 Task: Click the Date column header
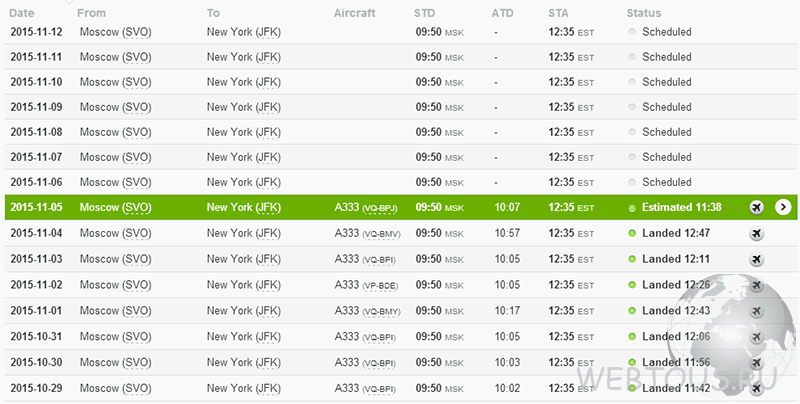[22, 13]
